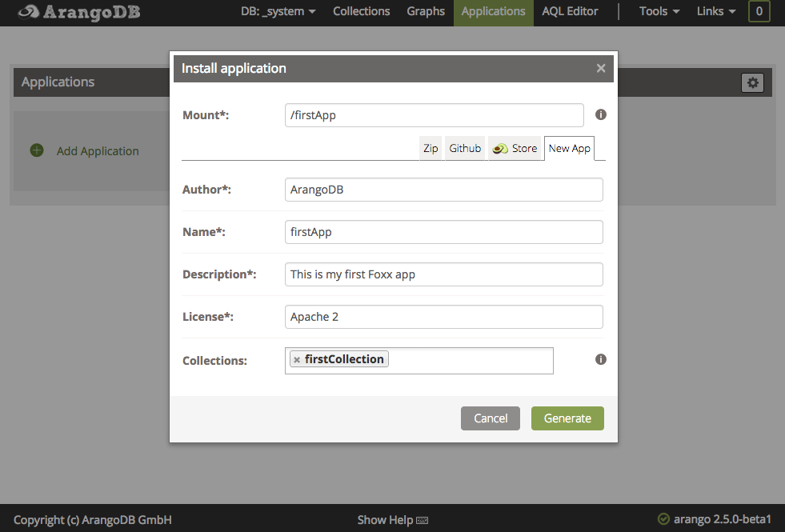
Task: Select the Github tab
Action: coord(465,148)
